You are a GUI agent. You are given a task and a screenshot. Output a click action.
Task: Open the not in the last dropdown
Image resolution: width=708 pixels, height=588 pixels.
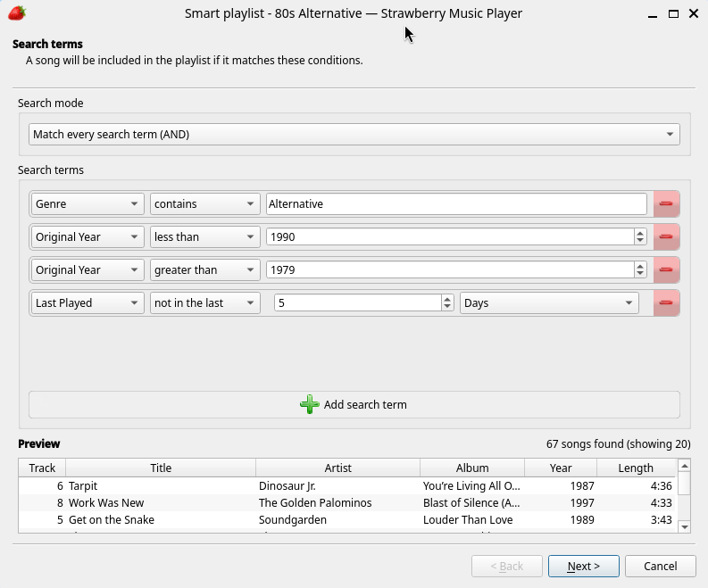point(205,302)
